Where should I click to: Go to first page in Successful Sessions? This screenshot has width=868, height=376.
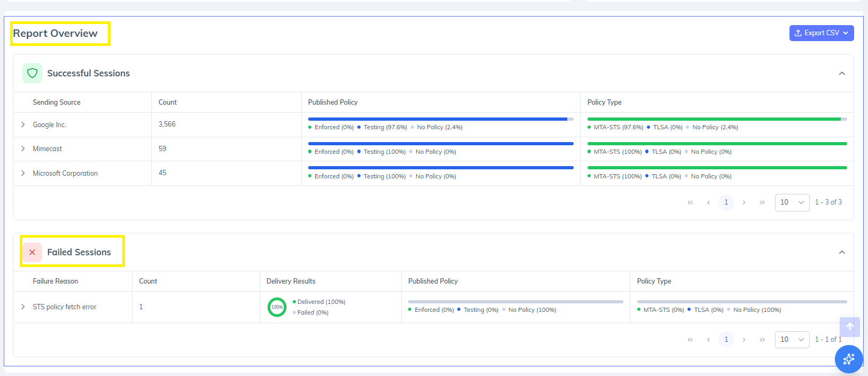click(x=690, y=202)
